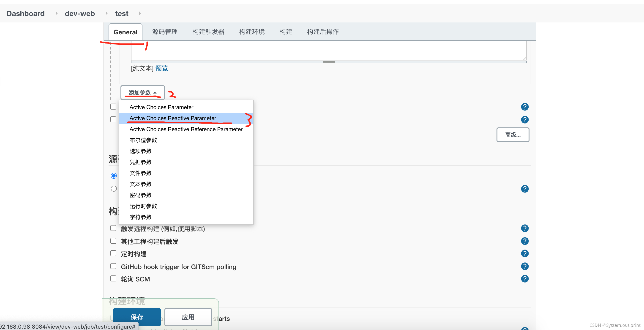Choose Active Choices Reactive Parameter
644x330 pixels.
(186, 118)
